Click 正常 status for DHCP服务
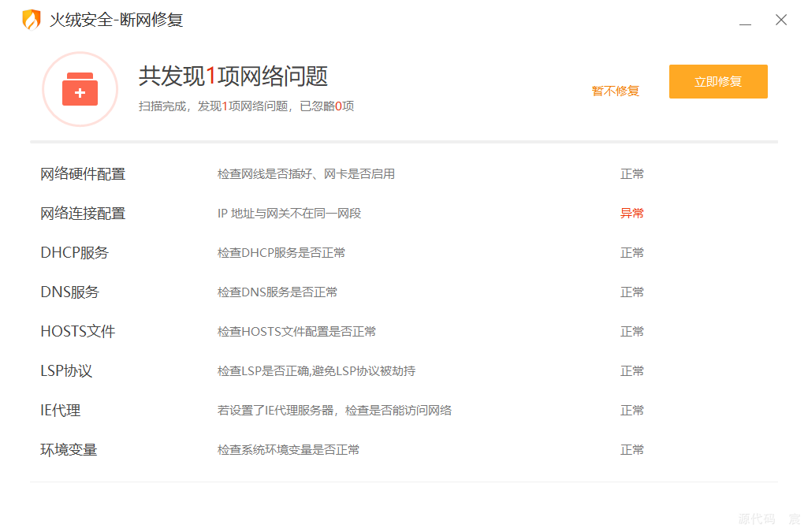Image resolution: width=808 pixels, height=532 pixels. click(631, 253)
